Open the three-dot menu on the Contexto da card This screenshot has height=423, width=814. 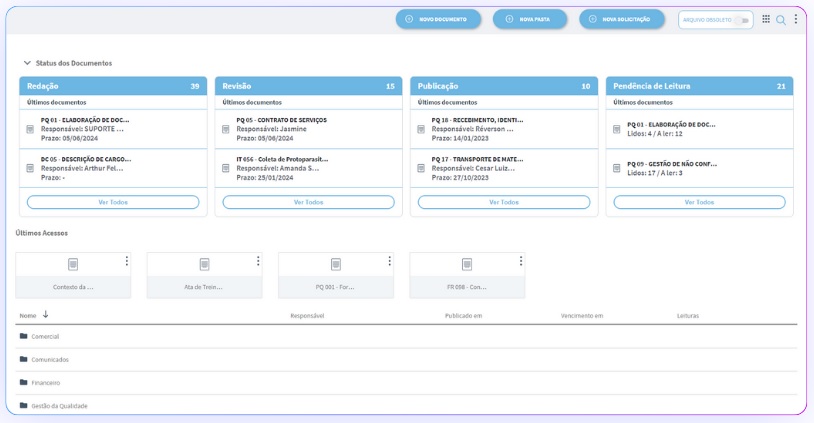127,262
